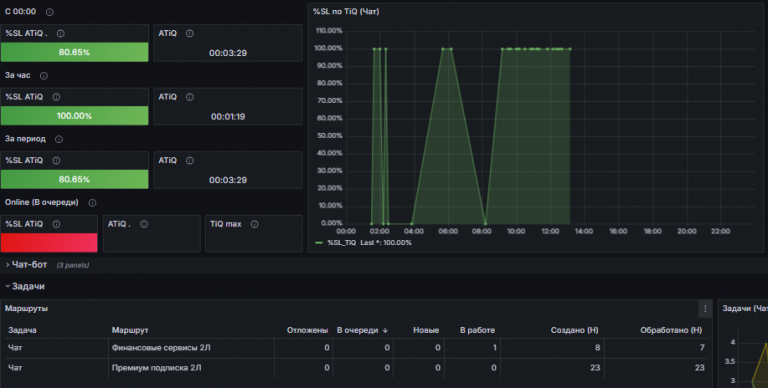Select the "Премиум подписка 2Л" table cell

[156, 368]
